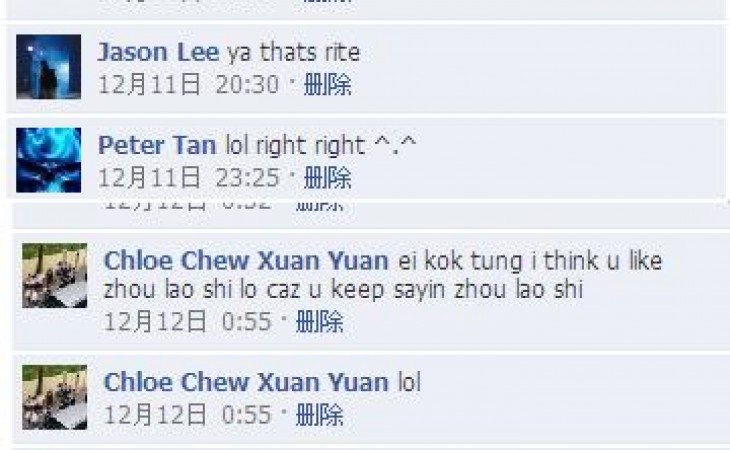Image resolution: width=730 pixels, height=450 pixels.
Task: Click Chloe's avatar beside the zhou lao shi comment
Action: (x=55, y=275)
